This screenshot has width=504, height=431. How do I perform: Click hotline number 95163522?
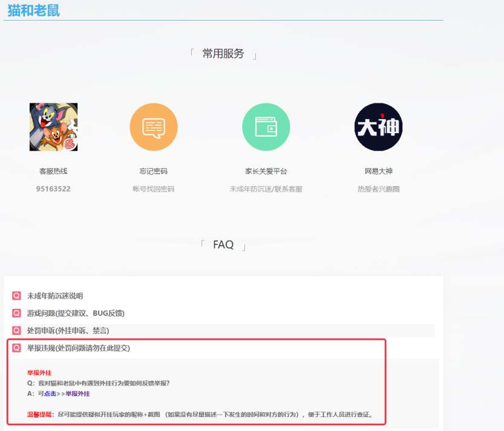point(53,189)
